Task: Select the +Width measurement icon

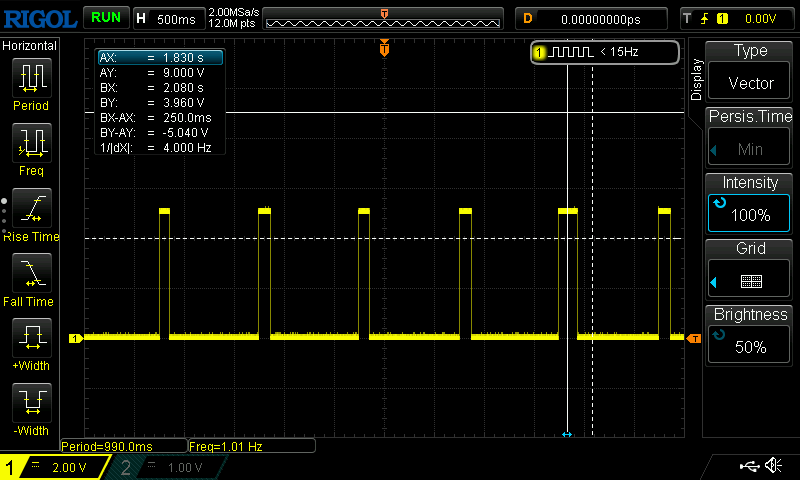Action: pos(32,338)
